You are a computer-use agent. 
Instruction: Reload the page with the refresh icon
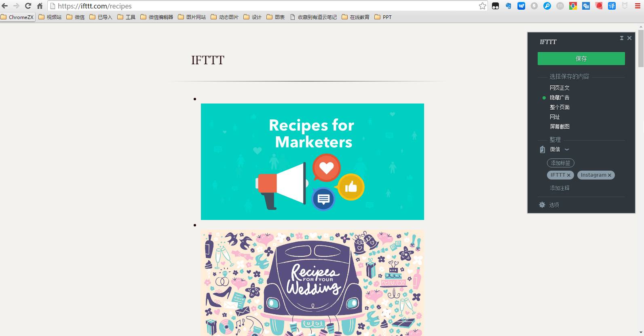click(28, 6)
